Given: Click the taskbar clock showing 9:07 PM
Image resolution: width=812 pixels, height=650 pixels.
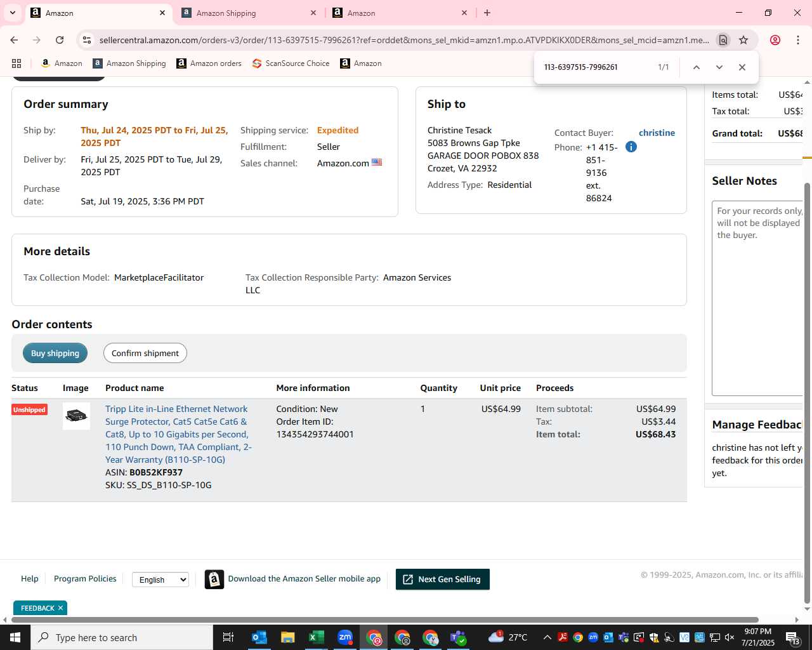Looking at the screenshot, I should click(x=758, y=637).
